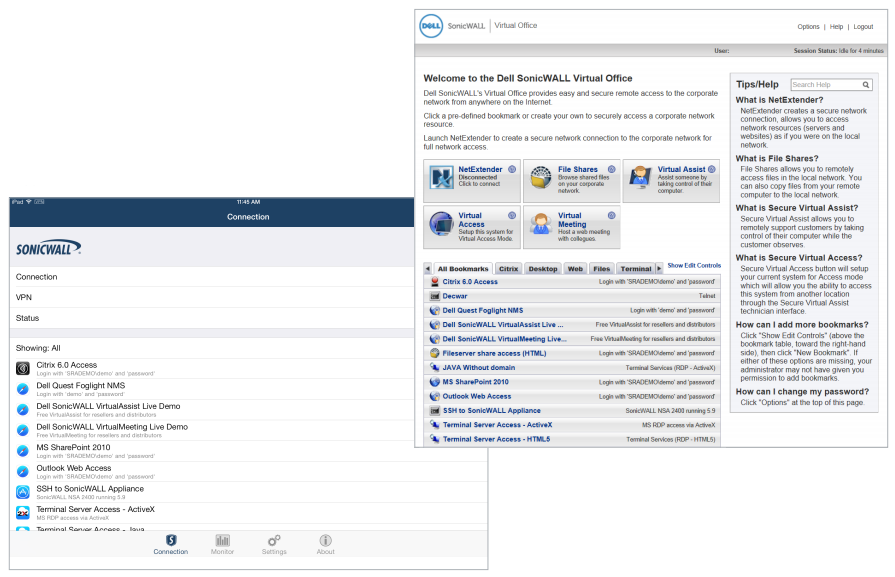Open Outlook Web Access bookmark in Virtual Office
This screenshot has height=577, width=895.
click(477, 396)
